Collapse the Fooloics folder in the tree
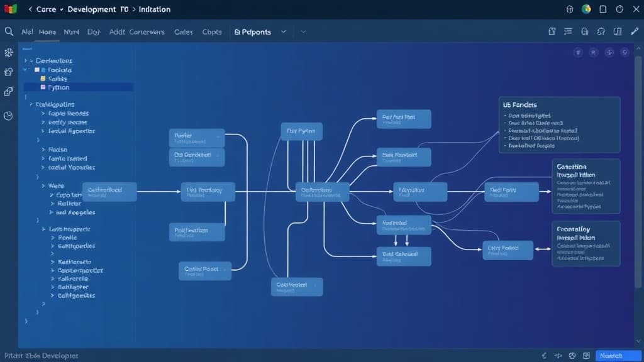 click(26, 70)
